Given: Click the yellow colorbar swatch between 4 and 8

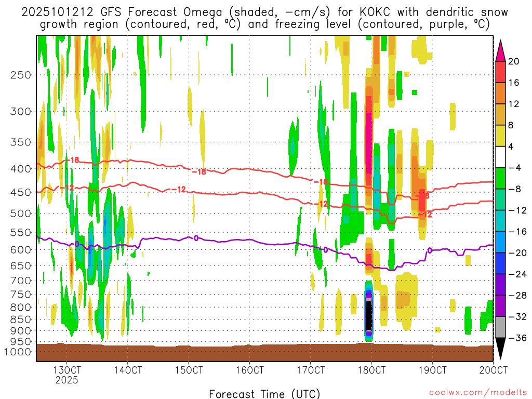Looking at the screenshot, I should 500,136.
